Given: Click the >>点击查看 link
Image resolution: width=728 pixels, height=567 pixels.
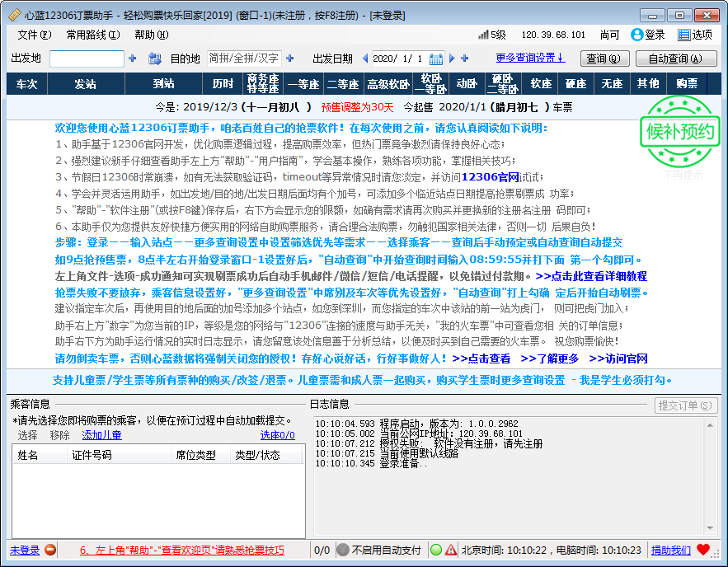Looking at the screenshot, I should (x=481, y=358).
